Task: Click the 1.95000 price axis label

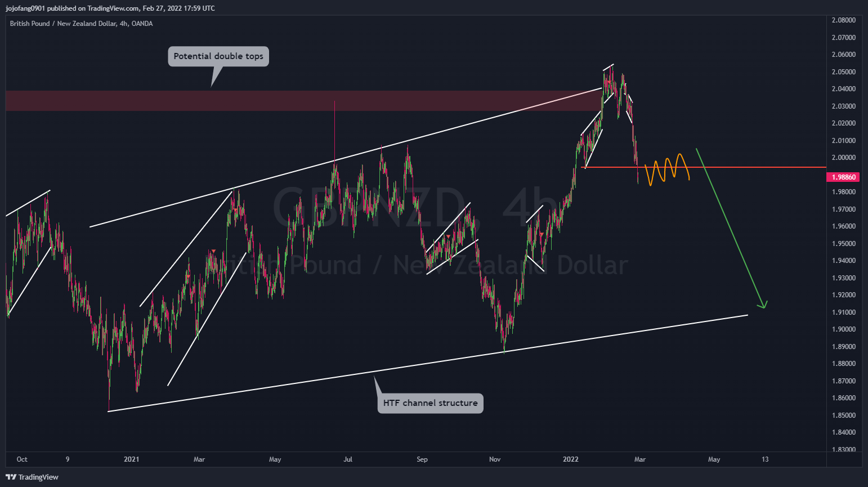Action: point(843,244)
